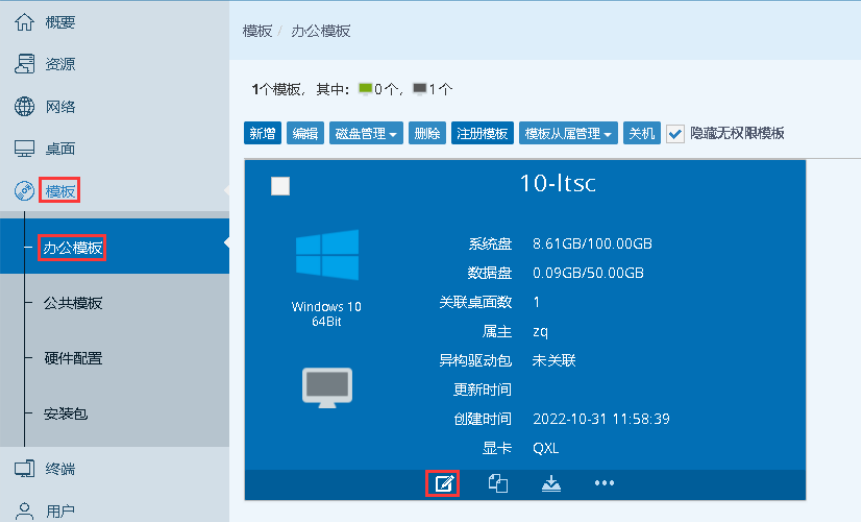Viewport: 861px width, 522px height.
Task: Click the 模板 breadcrumb link
Action: [257, 31]
